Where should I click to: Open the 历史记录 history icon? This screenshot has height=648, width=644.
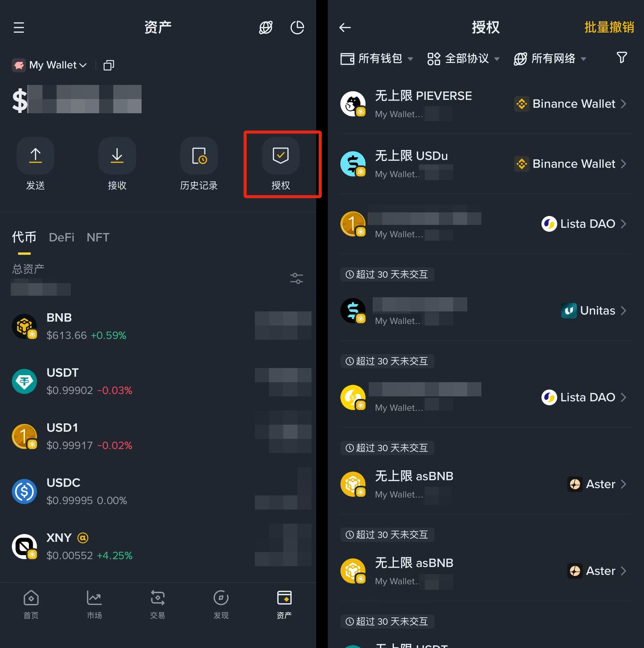coord(199,156)
